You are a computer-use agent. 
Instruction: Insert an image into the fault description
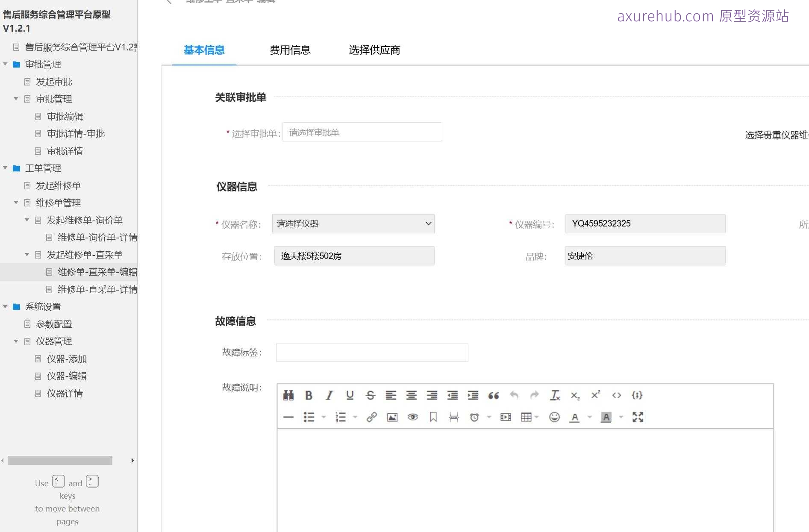click(x=392, y=417)
